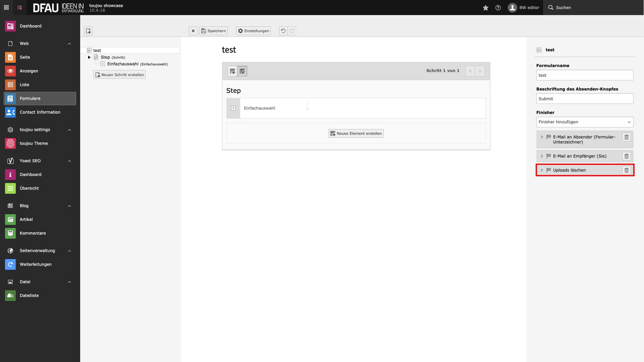Open toujou Theme module

point(34,143)
